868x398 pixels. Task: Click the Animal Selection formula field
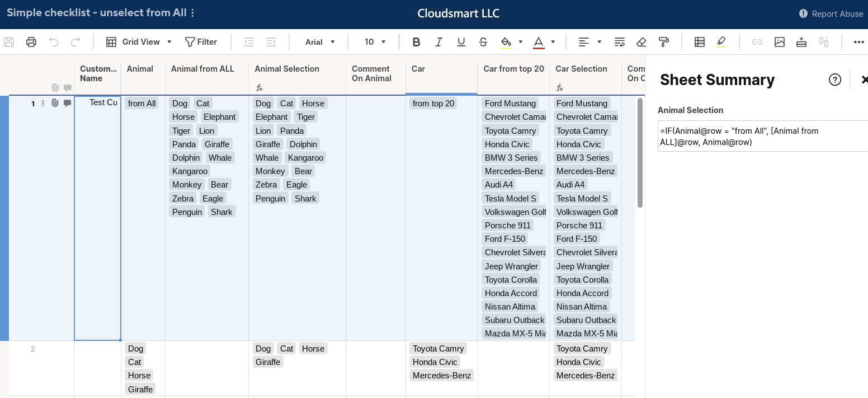[x=763, y=136]
